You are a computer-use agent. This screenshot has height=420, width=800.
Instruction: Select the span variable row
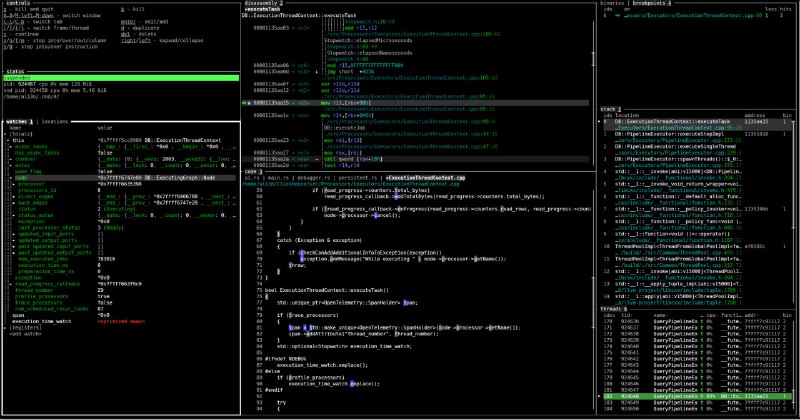(121, 315)
